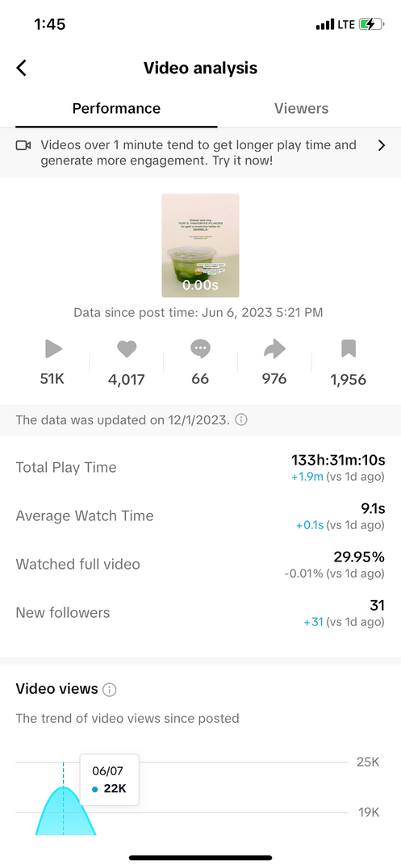Expand the tip banner with the chevron arrow
The image size is (401, 868).
tap(381, 145)
